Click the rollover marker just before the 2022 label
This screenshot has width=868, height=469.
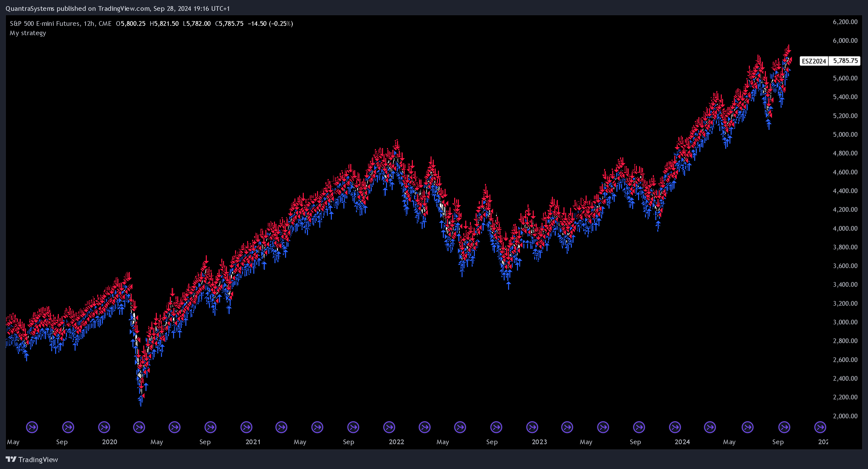389,427
